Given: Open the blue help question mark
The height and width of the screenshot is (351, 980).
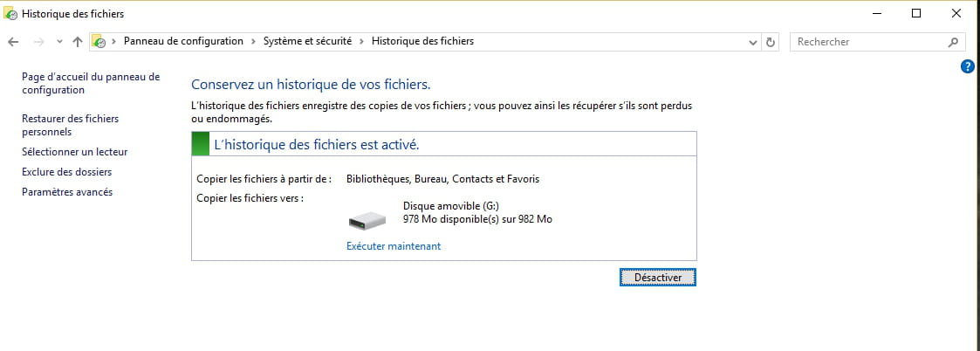Looking at the screenshot, I should tap(967, 66).
